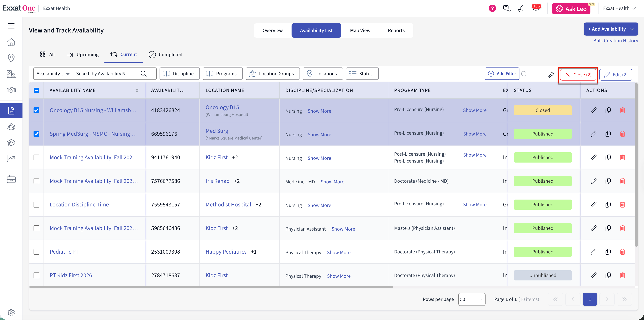The width and height of the screenshot is (644, 320).
Task: Select the Pediatric PT row checkbox
Action: point(36,252)
